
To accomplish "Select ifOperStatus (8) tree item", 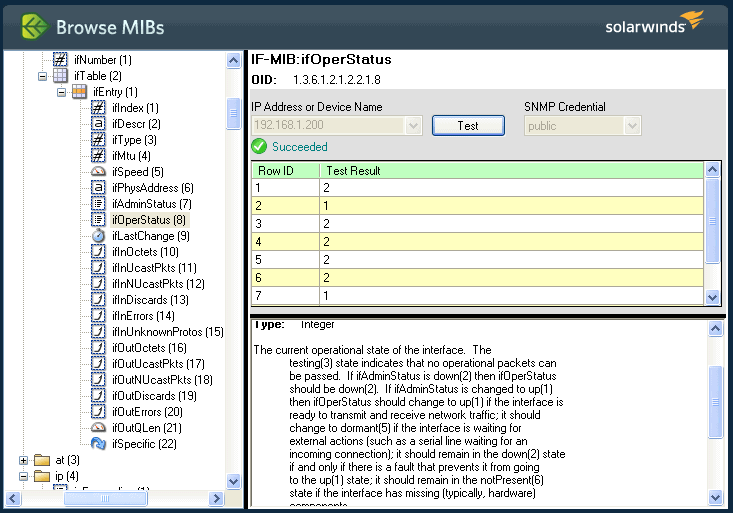I will pyautogui.click(x=149, y=219).
